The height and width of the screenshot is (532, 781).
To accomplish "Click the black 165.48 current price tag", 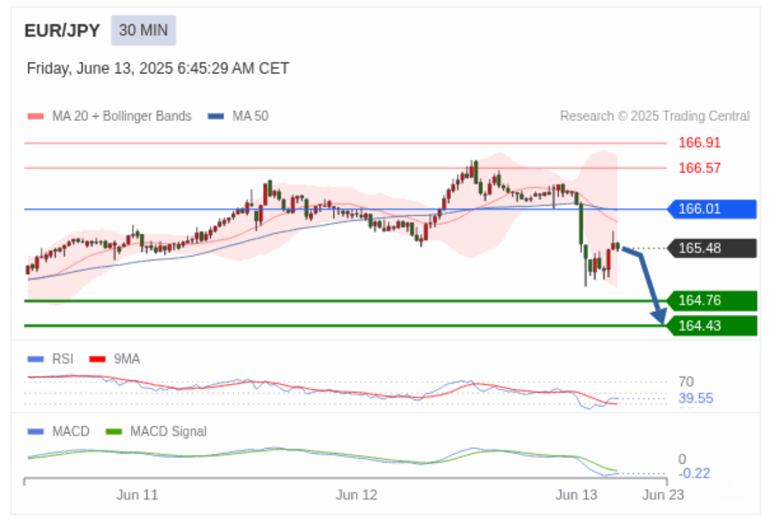I will pyautogui.click(x=712, y=248).
